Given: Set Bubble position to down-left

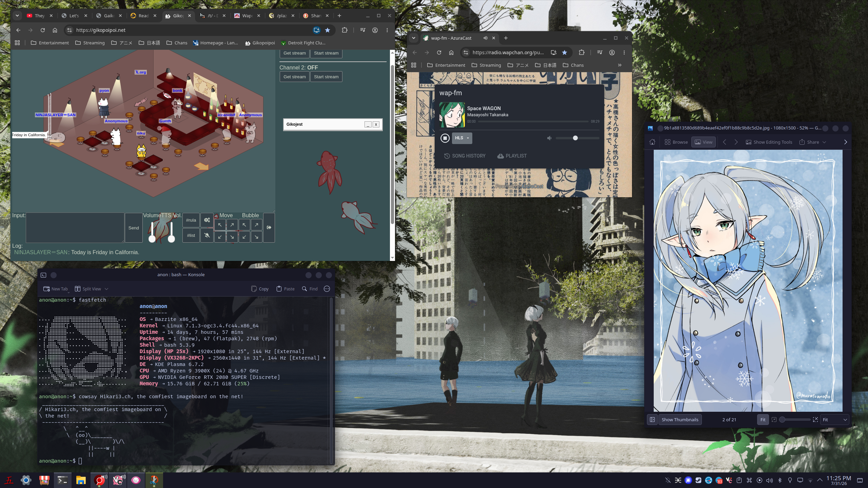Looking at the screenshot, I should pos(244,237).
